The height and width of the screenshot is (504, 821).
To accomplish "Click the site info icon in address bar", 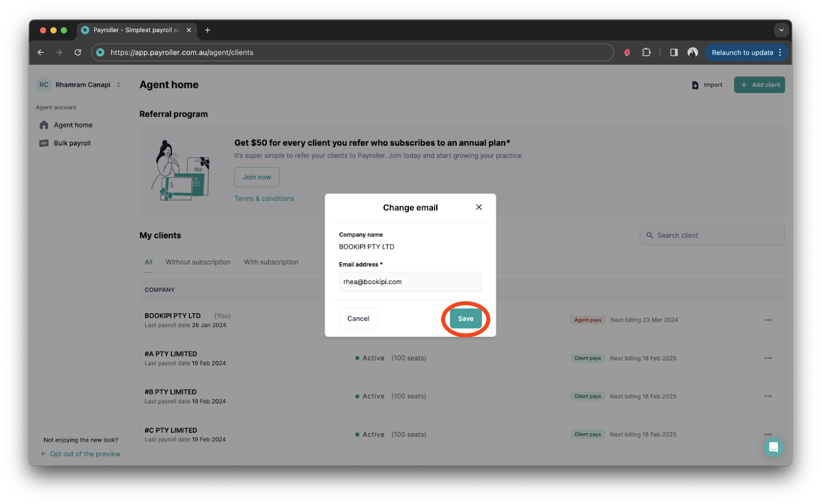I will (101, 52).
